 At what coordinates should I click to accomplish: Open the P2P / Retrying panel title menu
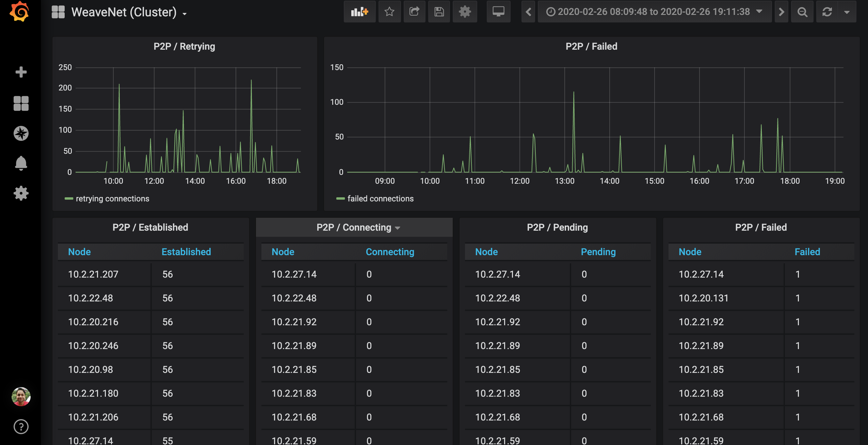pos(184,46)
